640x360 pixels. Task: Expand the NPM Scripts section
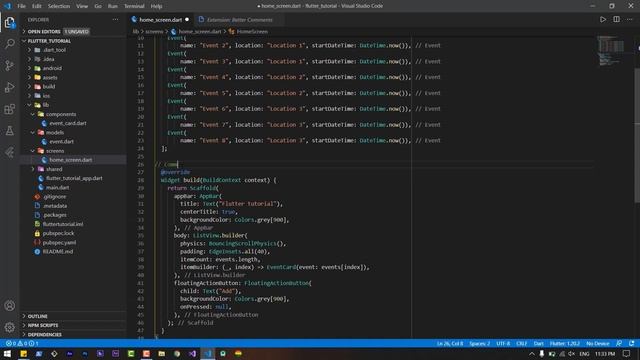click(73, 325)
